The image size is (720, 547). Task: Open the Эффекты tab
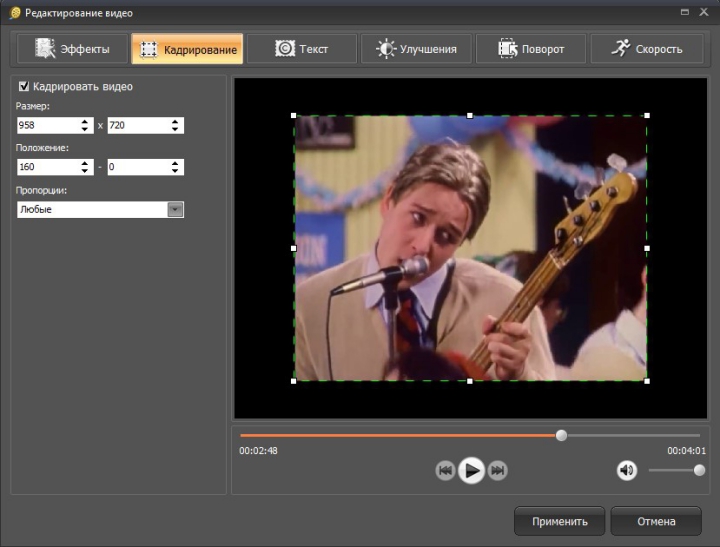pyautogui.click(x=72, y=49)
